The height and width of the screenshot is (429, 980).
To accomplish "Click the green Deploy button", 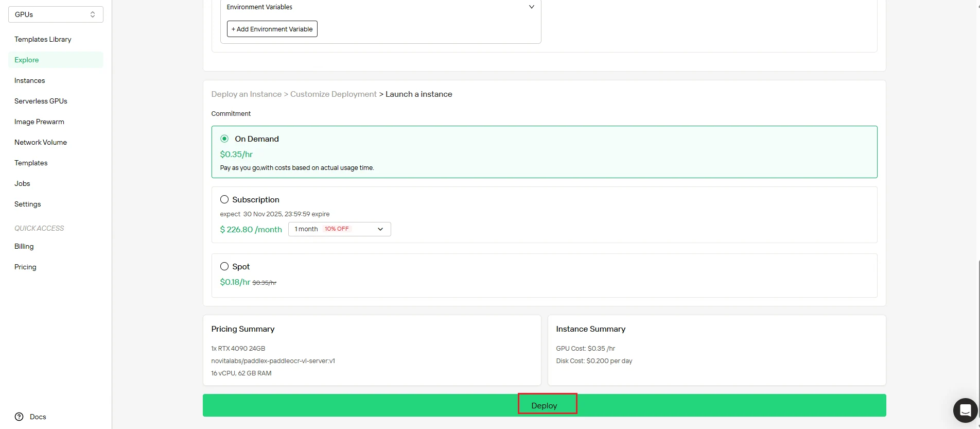I will [x=544, y=405].
